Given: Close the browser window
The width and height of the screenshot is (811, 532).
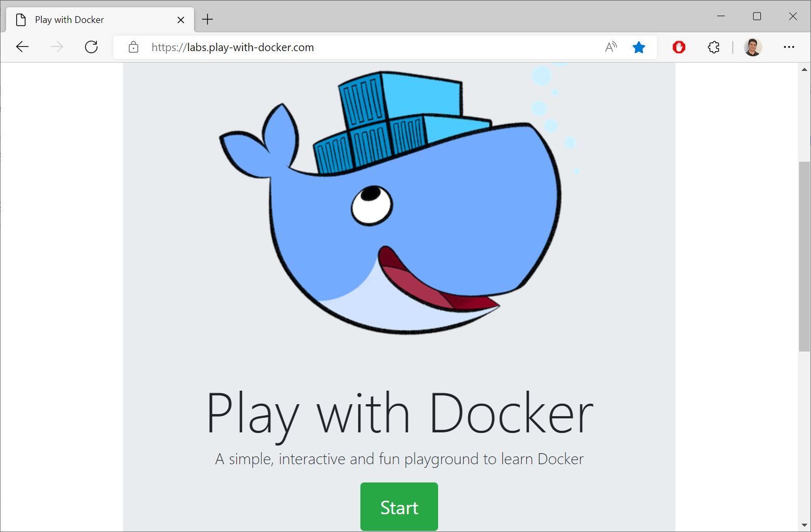Looking at the screenshot, I should (x=793, y=16).
